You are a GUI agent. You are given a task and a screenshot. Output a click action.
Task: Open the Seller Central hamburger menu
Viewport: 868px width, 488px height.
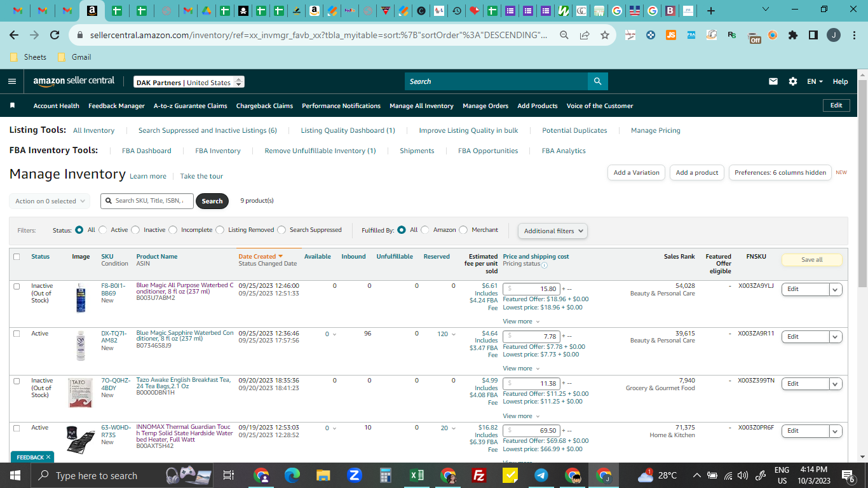12,81
